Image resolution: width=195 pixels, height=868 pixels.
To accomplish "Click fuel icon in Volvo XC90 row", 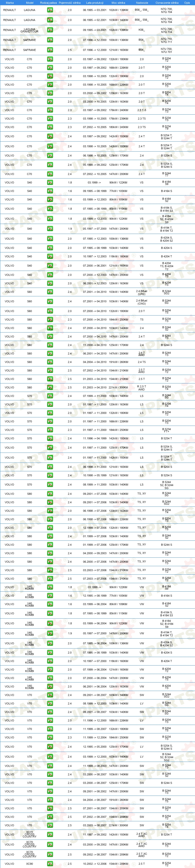I will 50,864.
